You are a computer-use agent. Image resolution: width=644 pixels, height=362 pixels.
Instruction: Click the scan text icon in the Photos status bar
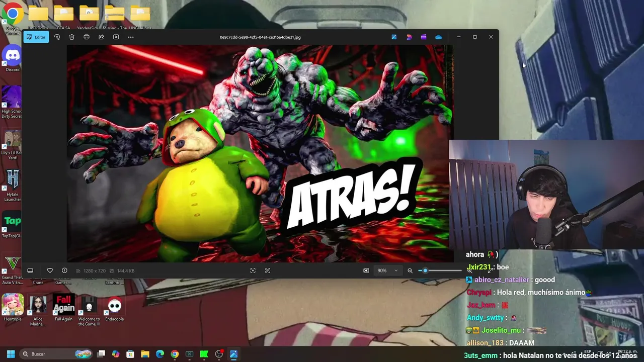click(x=268, y=270)
